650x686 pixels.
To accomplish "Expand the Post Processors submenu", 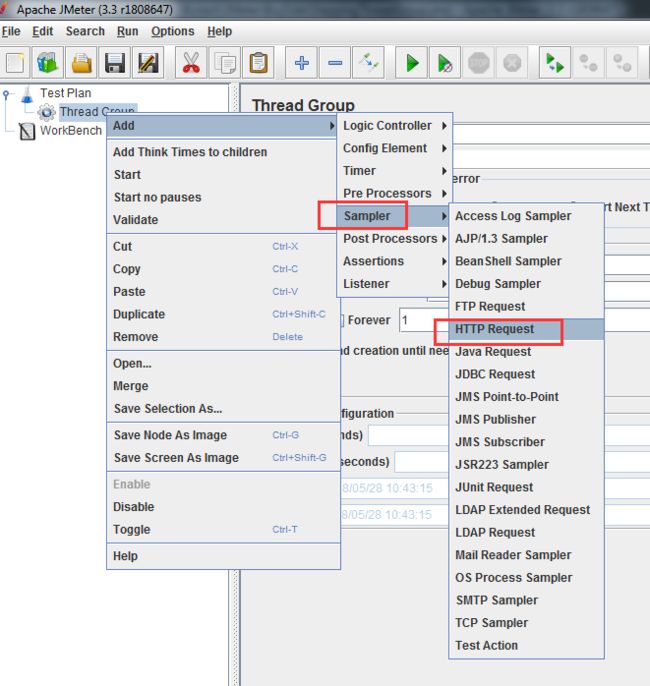I will click(x=395, y=238).
